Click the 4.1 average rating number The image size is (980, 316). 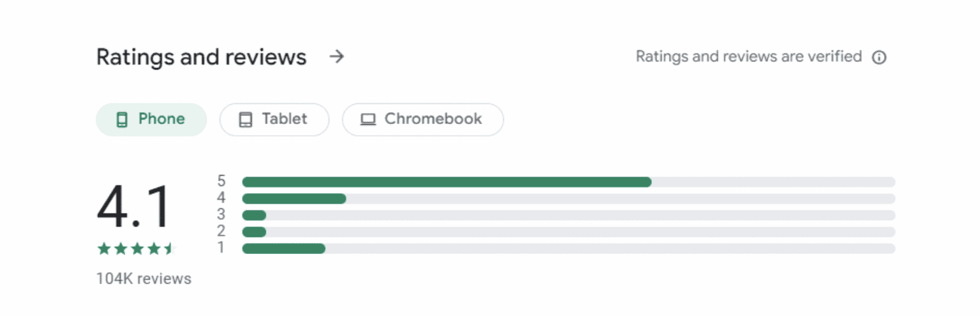(x=134, y=207)
